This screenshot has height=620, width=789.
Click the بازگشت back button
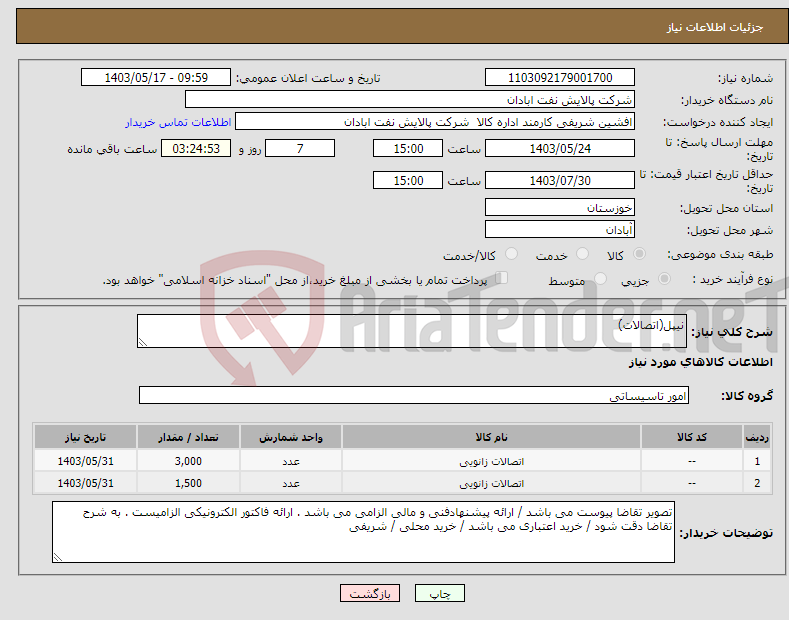(x=370, y=594)
